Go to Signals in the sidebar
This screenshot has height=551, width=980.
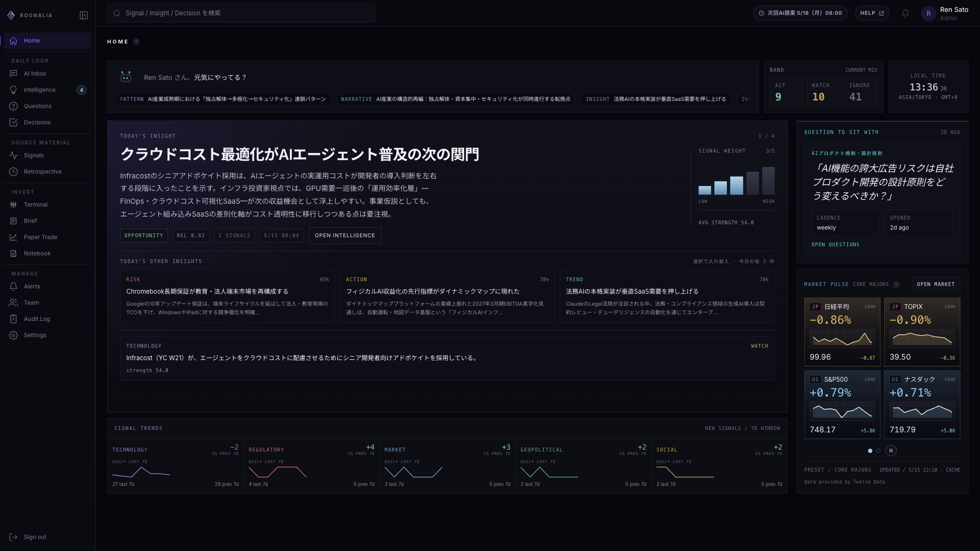tap(47, 155)
